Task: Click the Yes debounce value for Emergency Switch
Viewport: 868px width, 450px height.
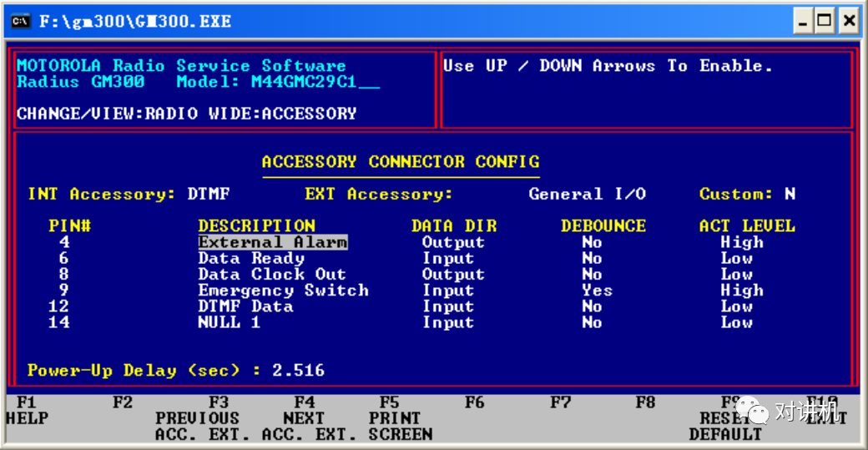Action: click(x=598, y=291)
